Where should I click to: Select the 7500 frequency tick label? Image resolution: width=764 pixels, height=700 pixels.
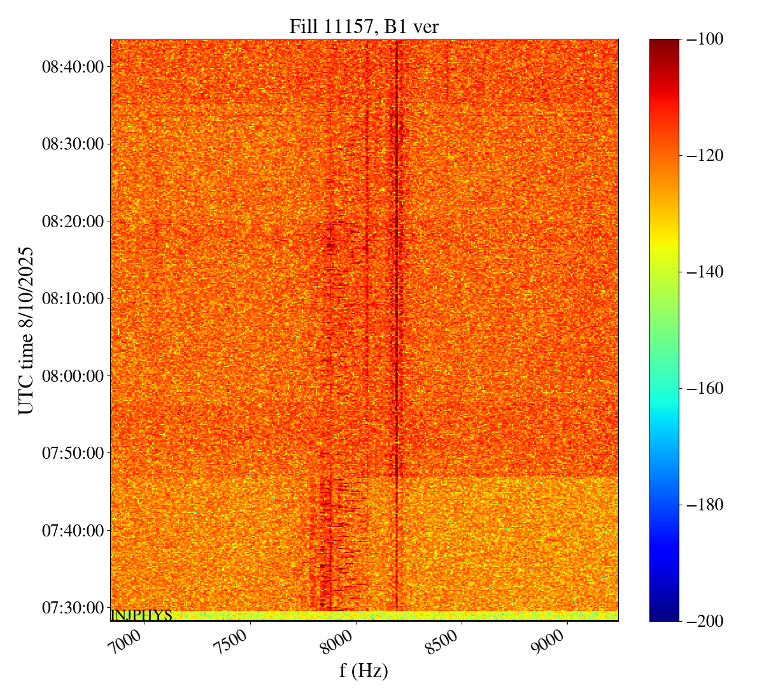pos(234,640)
